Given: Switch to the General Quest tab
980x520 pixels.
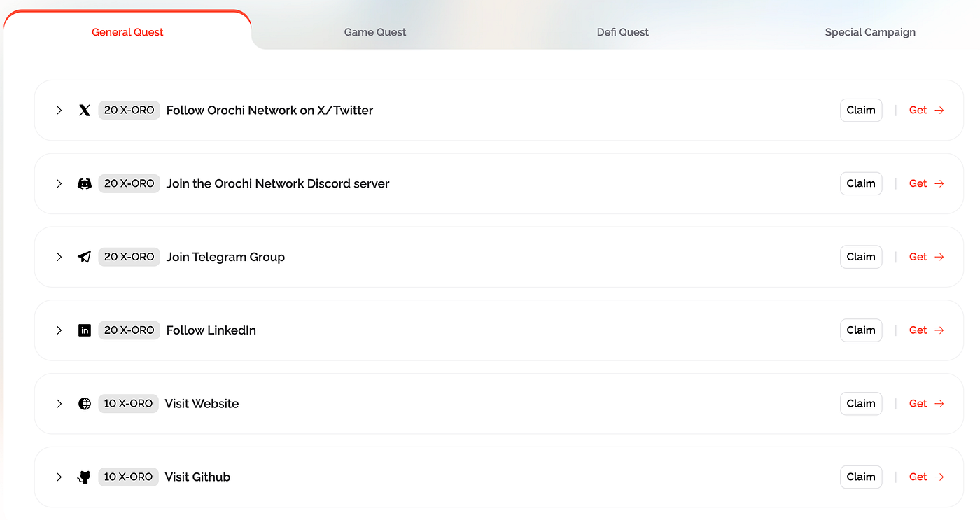Looking at the screenshot, I should pyautogui.click(x=127, y=31).
